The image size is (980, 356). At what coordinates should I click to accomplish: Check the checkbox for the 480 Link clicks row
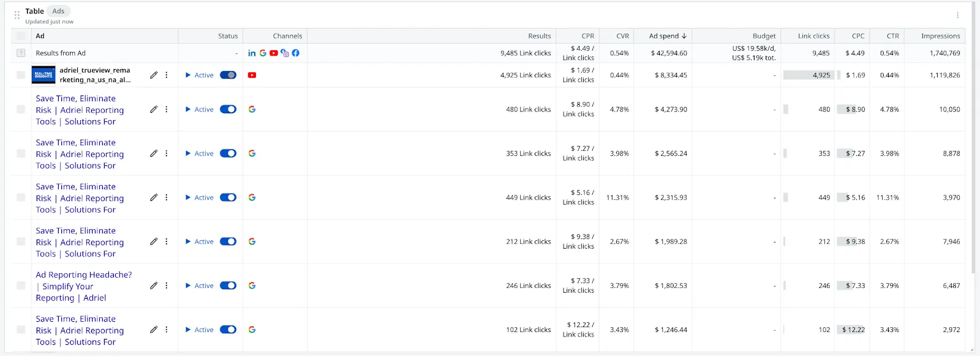pos(21,110)
